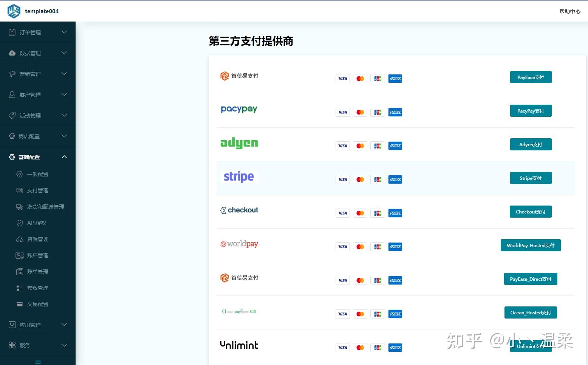Click the 客户管理 person icon
This screenshot has height=365, width=588.
coord(12,95)
